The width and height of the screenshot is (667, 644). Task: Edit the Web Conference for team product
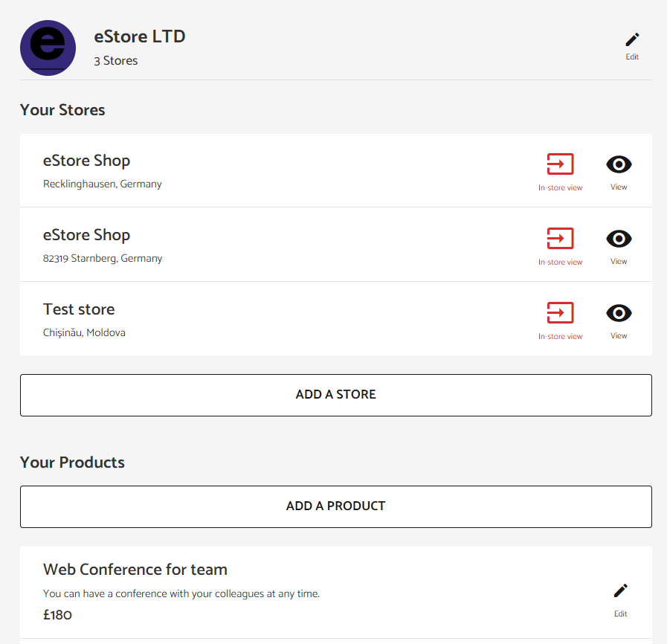click(621, 600)
